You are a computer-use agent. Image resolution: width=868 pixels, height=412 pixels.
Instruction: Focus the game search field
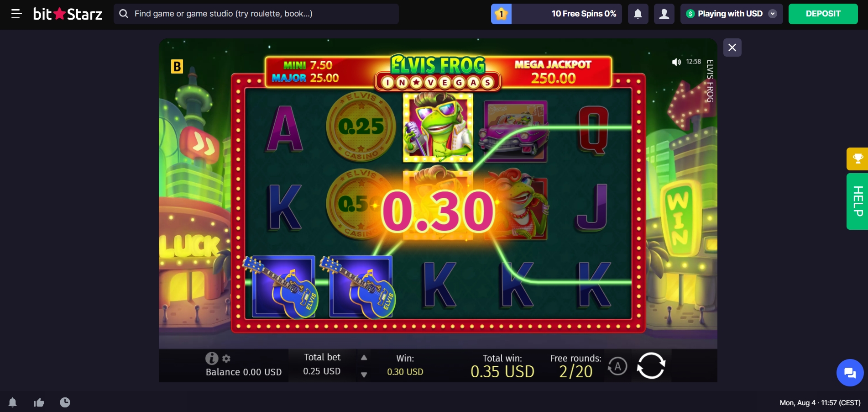[x=256, y=14]
